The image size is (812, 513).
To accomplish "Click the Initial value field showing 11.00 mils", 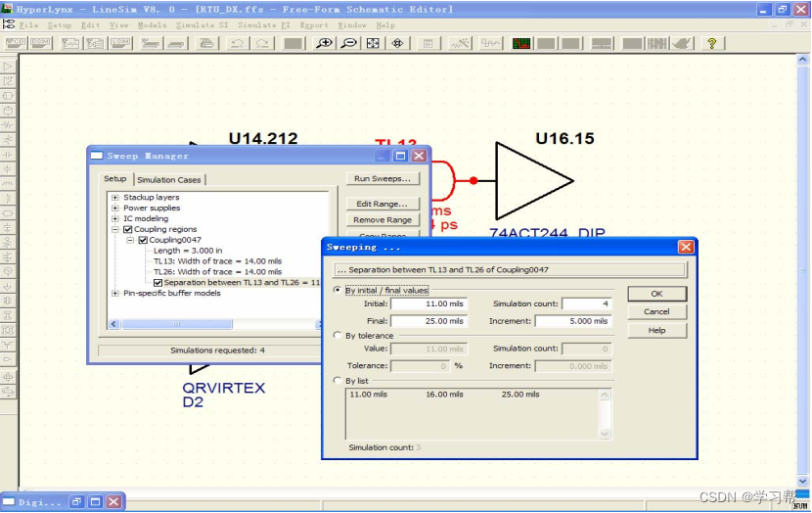I will point(429,304).
